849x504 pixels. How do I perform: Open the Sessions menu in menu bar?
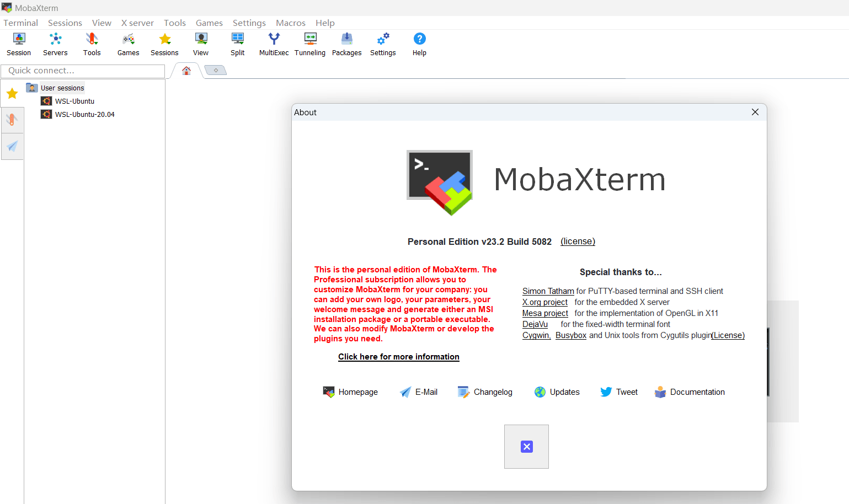[x=65, y=23]
